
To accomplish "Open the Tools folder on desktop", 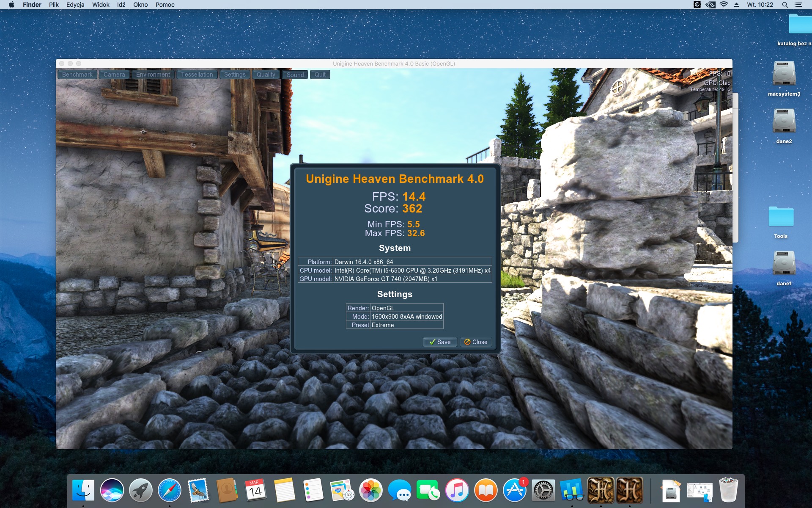I will (781, 217).
